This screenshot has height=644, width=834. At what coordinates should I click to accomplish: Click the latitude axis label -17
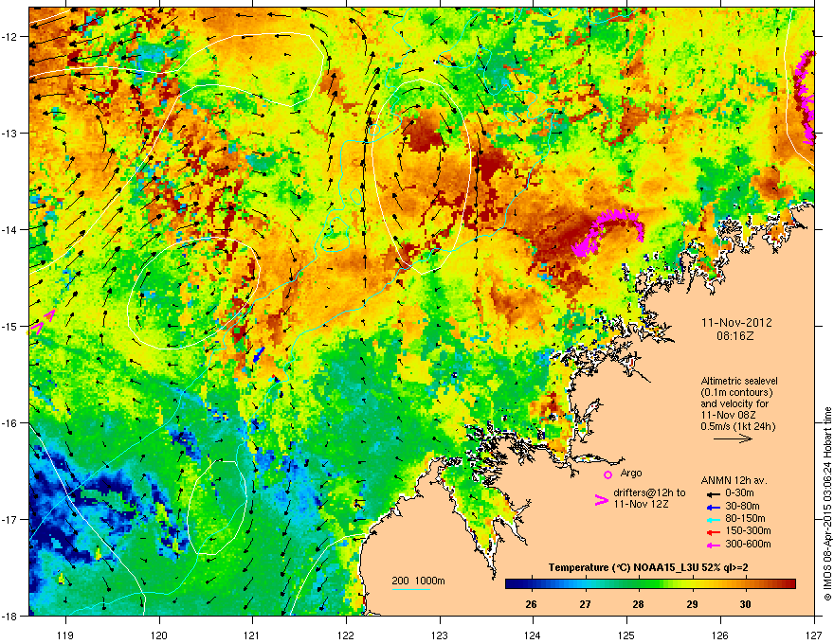coord(10,519)
